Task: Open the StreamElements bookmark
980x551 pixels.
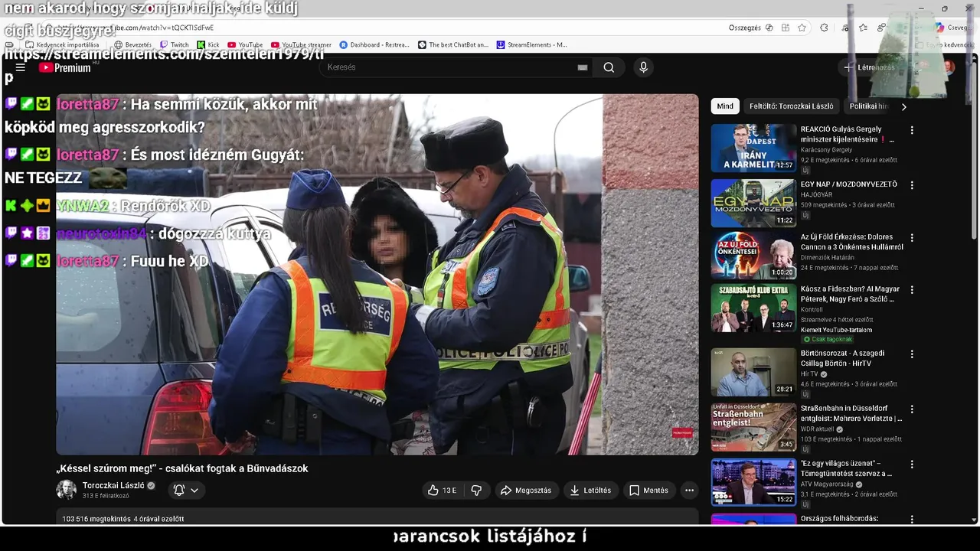Action: pyautogui.click(x=532, y=45)
